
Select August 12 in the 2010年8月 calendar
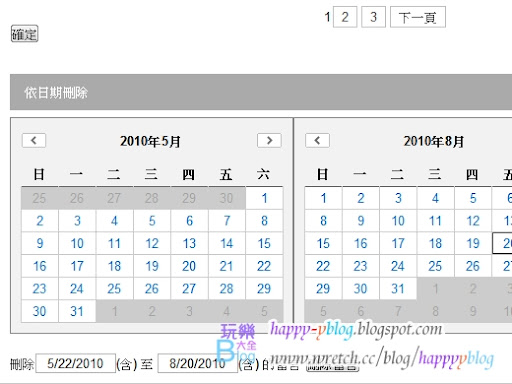(x=473, y=221)
